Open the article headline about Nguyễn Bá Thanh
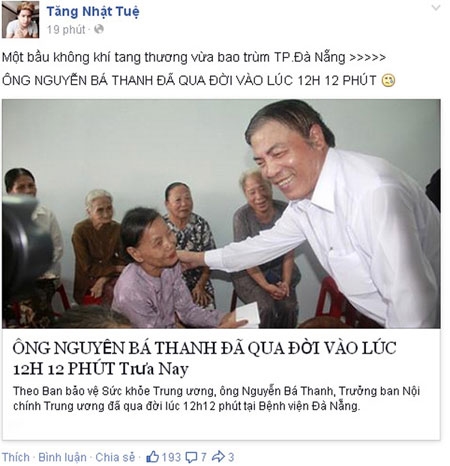Image resolution: width=450 pixels, height=466 pixels. tap(204, 358)
